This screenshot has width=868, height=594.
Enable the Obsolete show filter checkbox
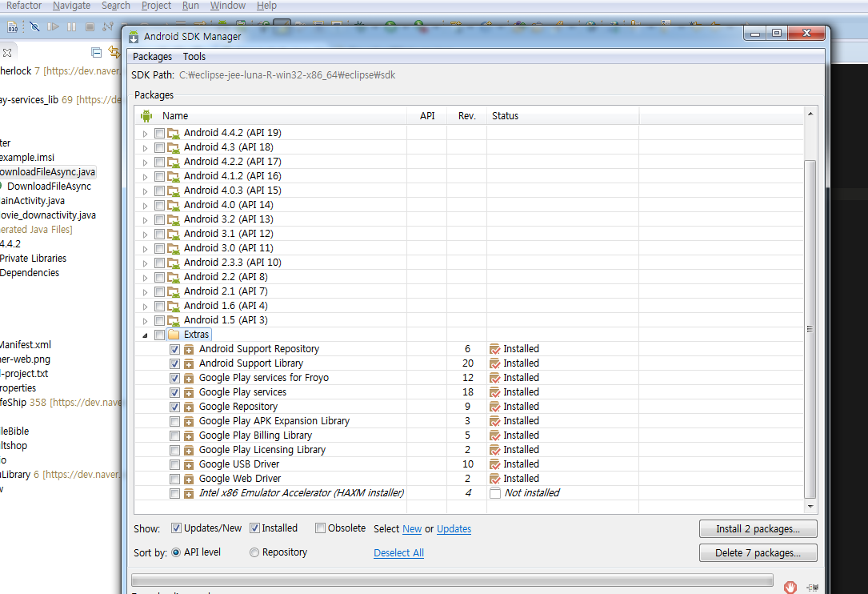[320, 528]
